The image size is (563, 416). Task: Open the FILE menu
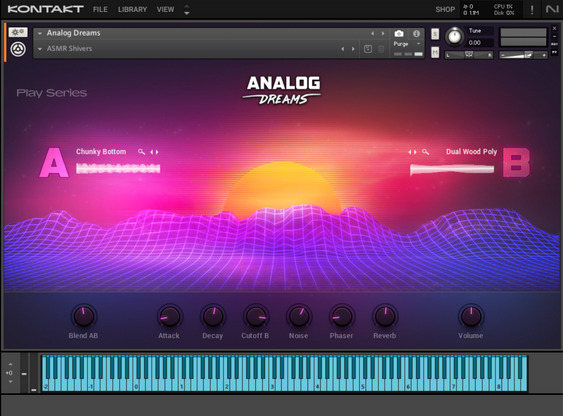[100, 9]
